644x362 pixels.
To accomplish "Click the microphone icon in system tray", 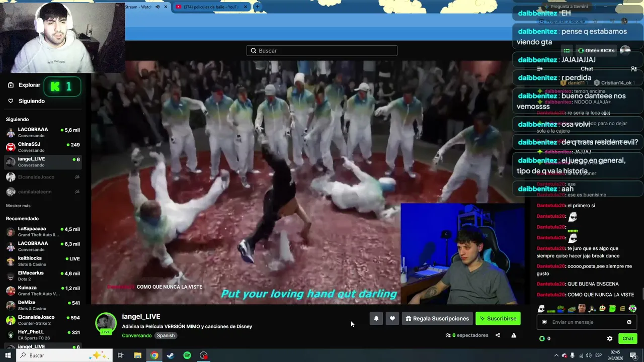I will coord(573,355).
